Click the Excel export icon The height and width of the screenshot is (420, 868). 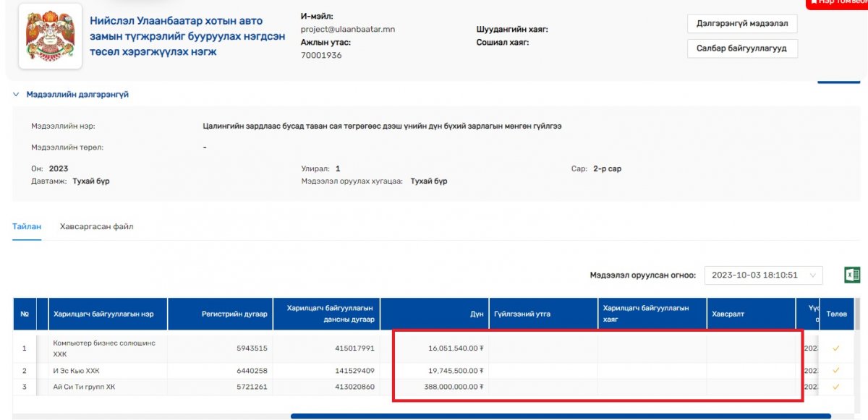tap(851, 275)
